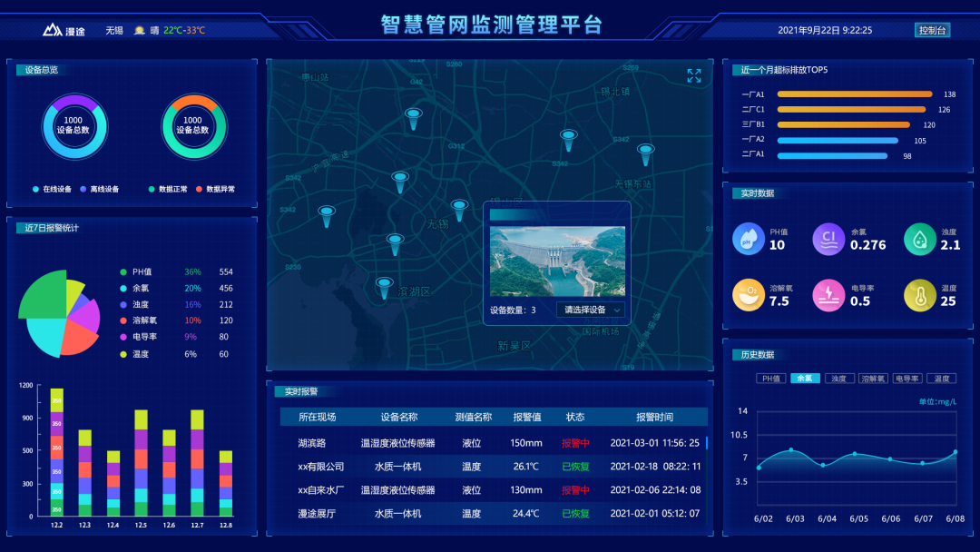Open the 请选择设备 device selector dropdown
980x552 pixels.
[x=591, y=310]
